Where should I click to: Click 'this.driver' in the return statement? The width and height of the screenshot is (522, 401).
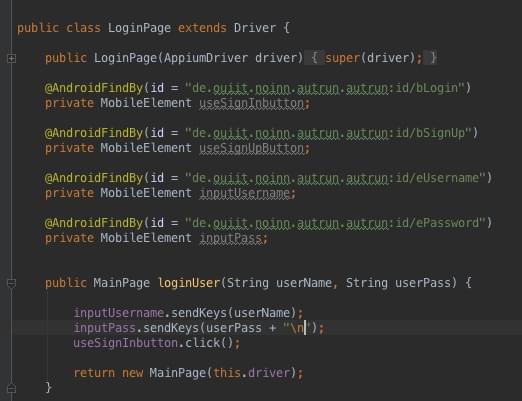tap(251, 373)
